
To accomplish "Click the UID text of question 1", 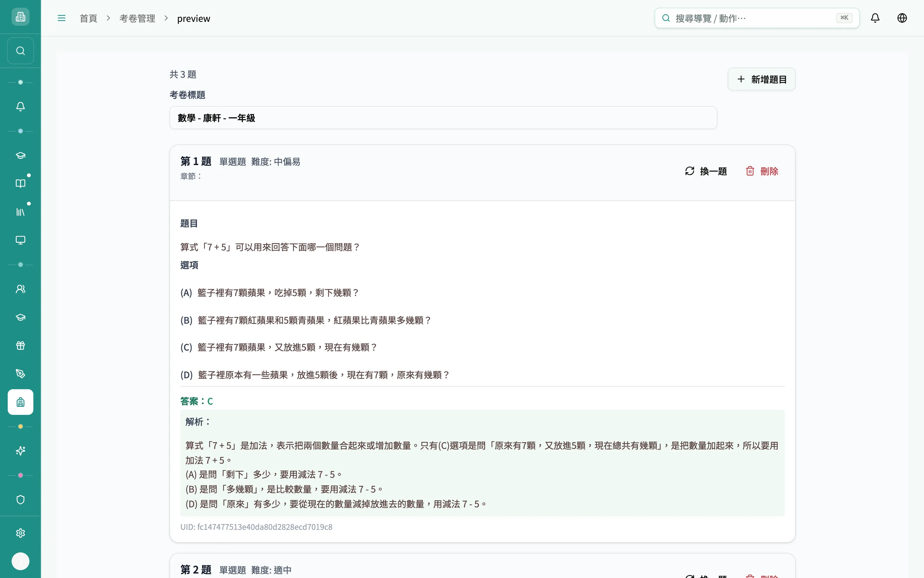I will (x=256, y=527).
